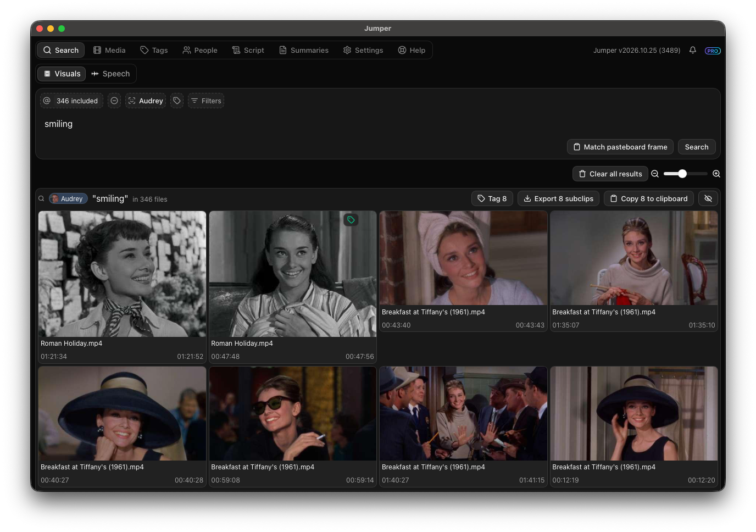Switch to the Visuals search mode
The width and height of the screenshot is (756, 532).
click(62, 74)
